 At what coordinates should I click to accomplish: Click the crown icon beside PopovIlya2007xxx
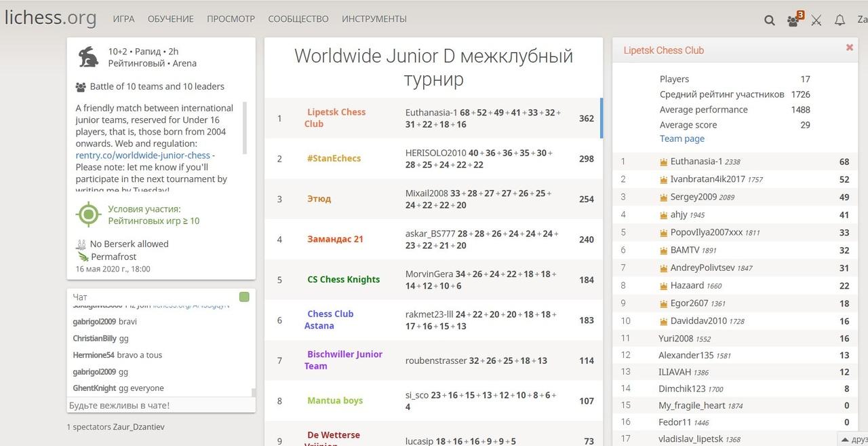point(664,232)
